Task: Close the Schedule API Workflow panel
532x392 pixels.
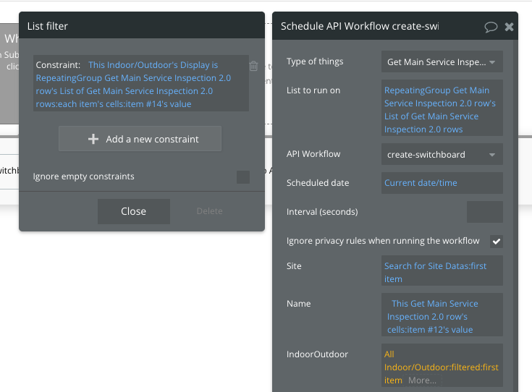Action: pyautogui.click(x=509, y=27)
